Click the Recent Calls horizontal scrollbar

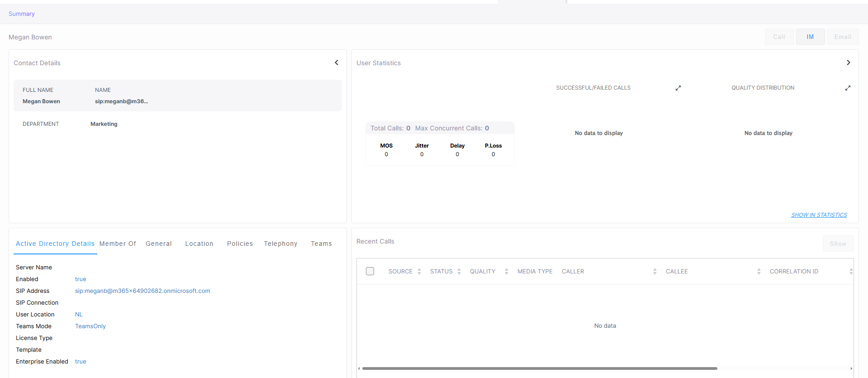click(x=539, y=368)
